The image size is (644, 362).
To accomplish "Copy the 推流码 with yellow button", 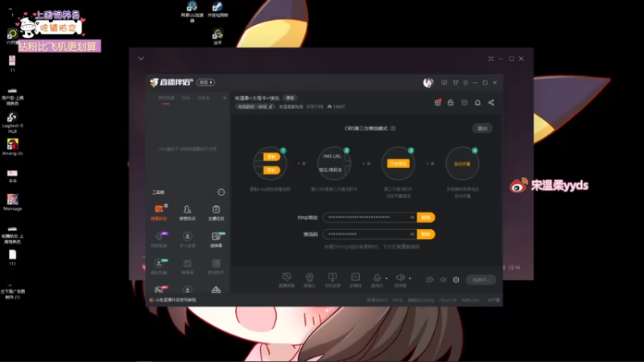I will 426,234.
